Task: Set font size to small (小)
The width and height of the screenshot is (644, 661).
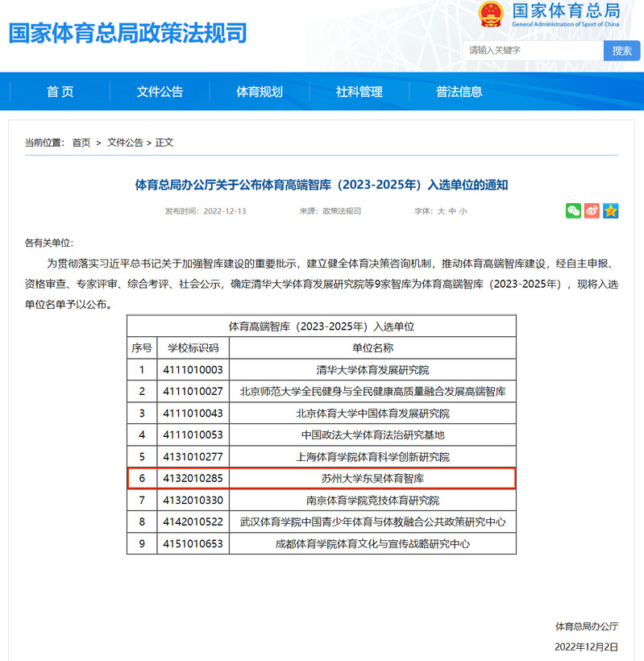Action: (463, 211)
